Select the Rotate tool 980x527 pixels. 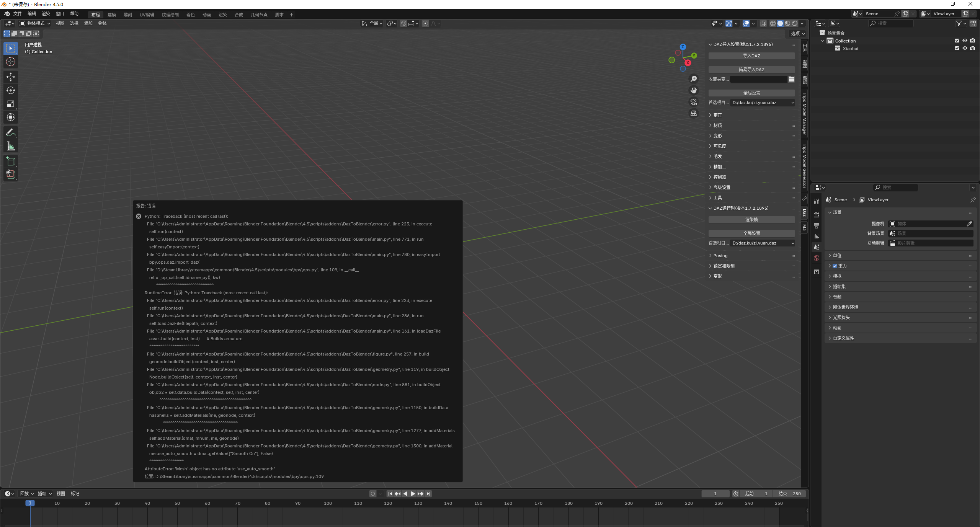(11, 90)
